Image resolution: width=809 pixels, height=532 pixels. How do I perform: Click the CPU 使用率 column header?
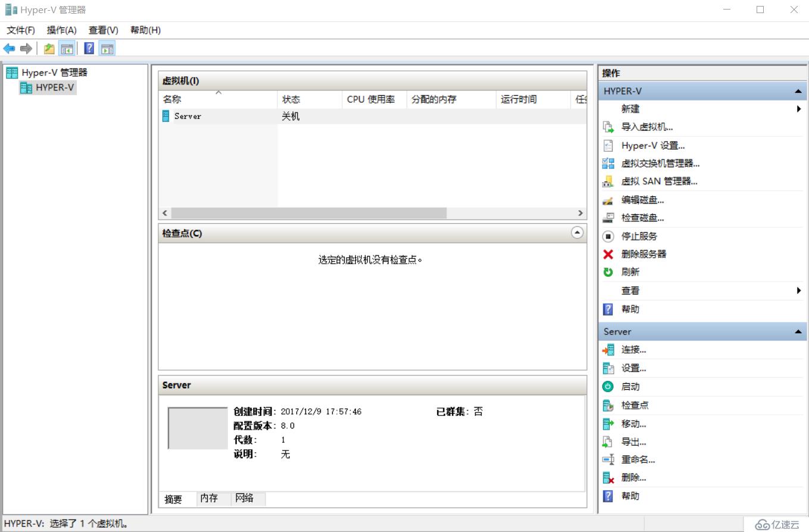(x=374, y=99)
